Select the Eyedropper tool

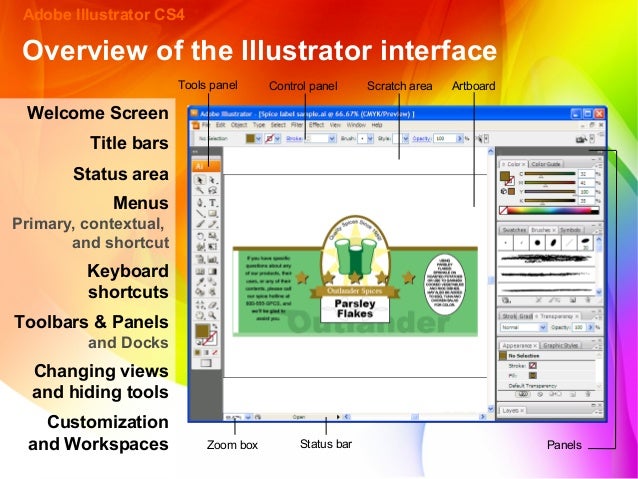[x=200, y=282]
